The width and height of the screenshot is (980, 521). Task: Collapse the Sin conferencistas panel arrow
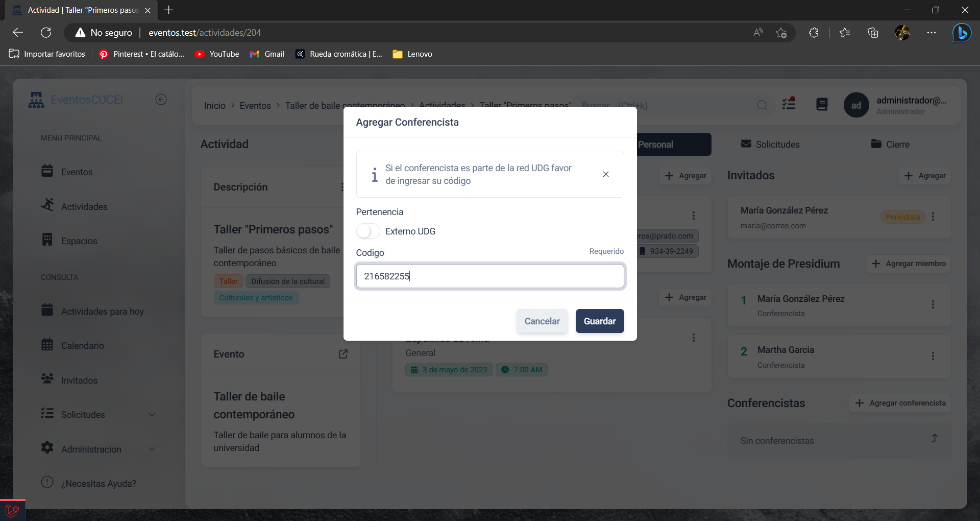(934, 439)
